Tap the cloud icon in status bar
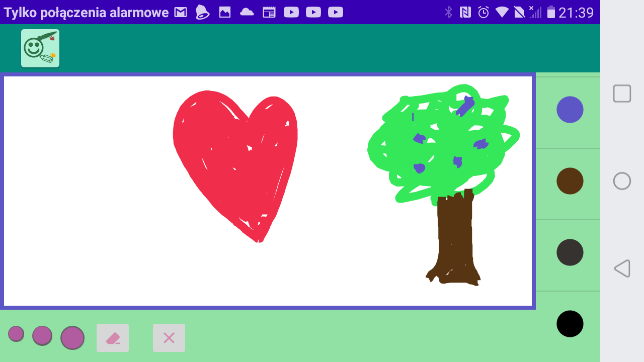This screenshot has width=644, height=362. click(247, 12)
